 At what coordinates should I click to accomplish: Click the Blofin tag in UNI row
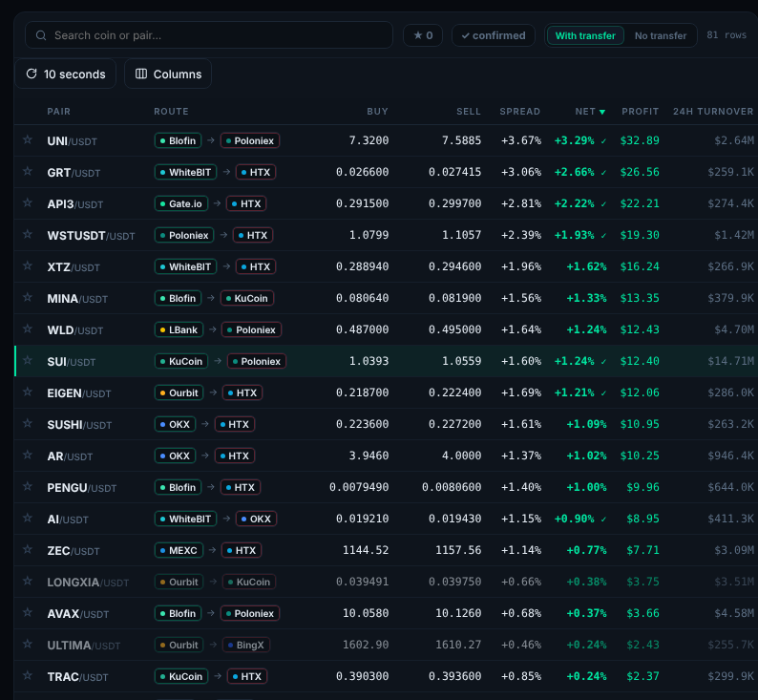click(x=178, y=140)
